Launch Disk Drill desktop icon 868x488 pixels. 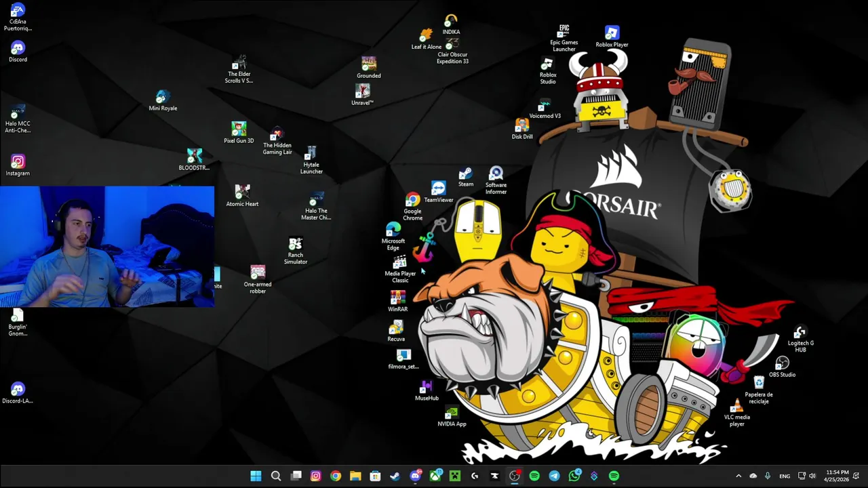coord(522,129)
